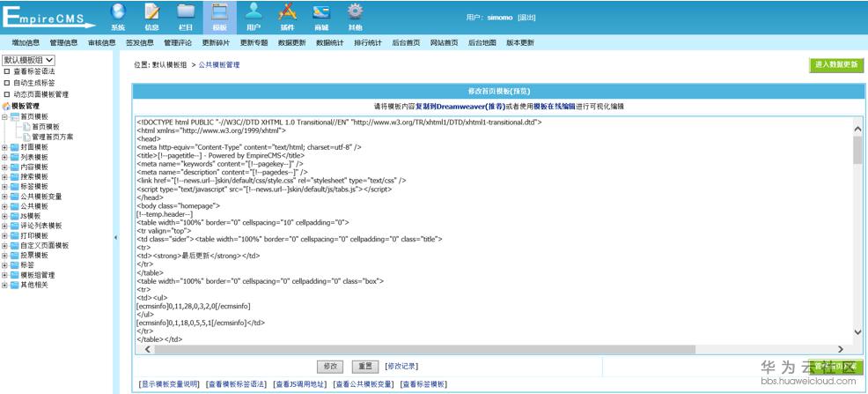
Task: Open the 系统 section in top navigation
Action: pos(118,17)
